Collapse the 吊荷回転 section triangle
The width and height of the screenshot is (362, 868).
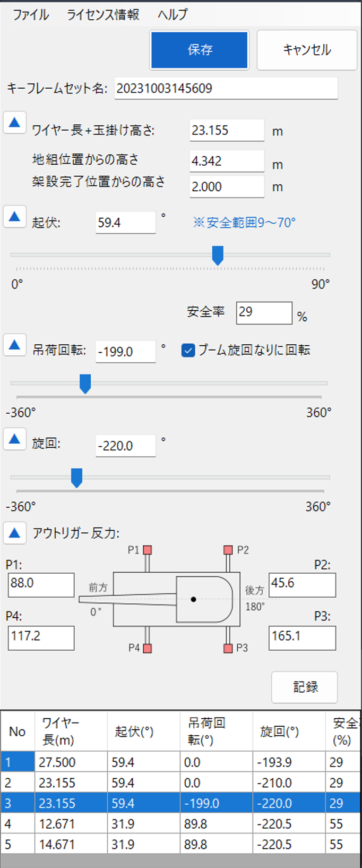click(15, 346)
